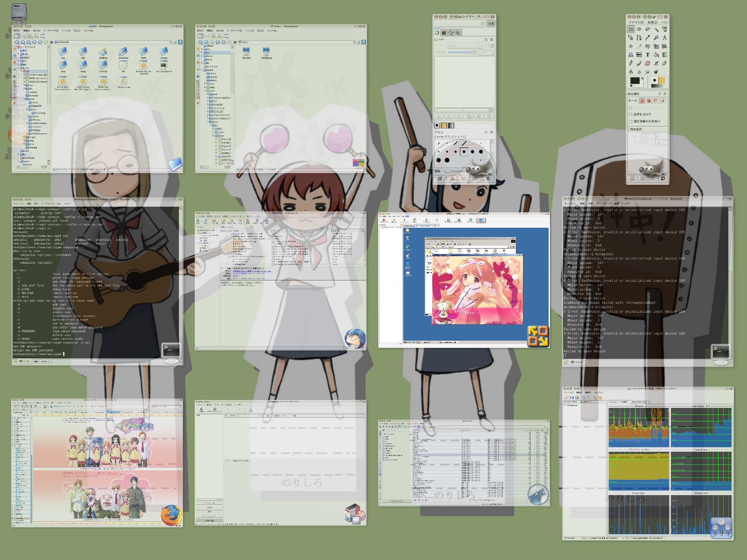The image size is (747, 560).
Task: Select the Text tool in GIMP
Action: coord(648,55)
